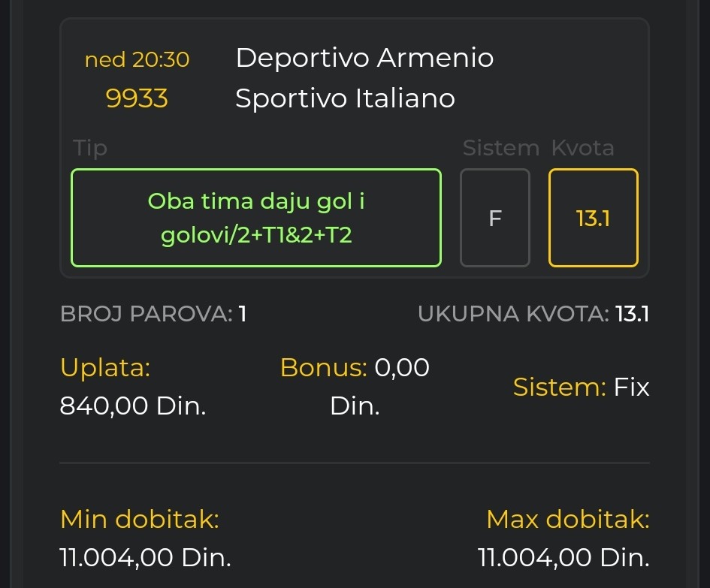
Task: Click the Kvota column header
Action: click(582, 148)
